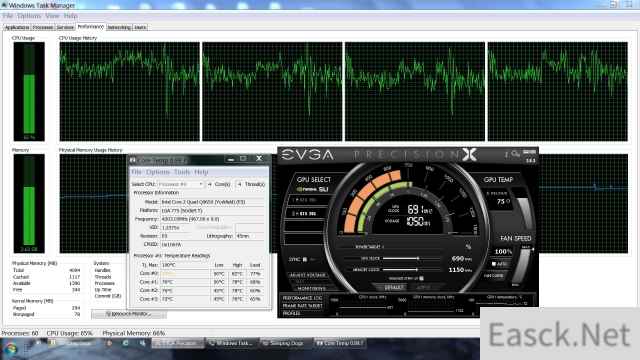
Task: Click the Task Manager title bar icon
Action: coord(4,5)
